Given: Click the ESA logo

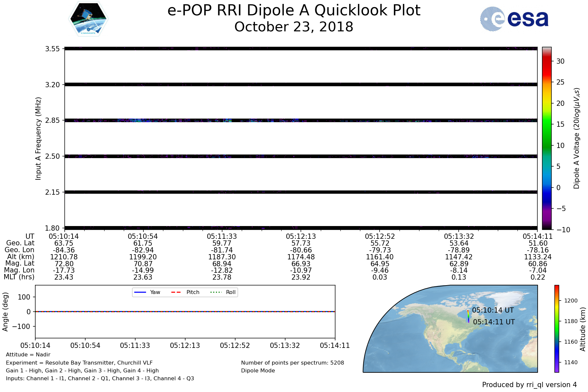Looking at the screenshot, I should click(x=514, y=19).
